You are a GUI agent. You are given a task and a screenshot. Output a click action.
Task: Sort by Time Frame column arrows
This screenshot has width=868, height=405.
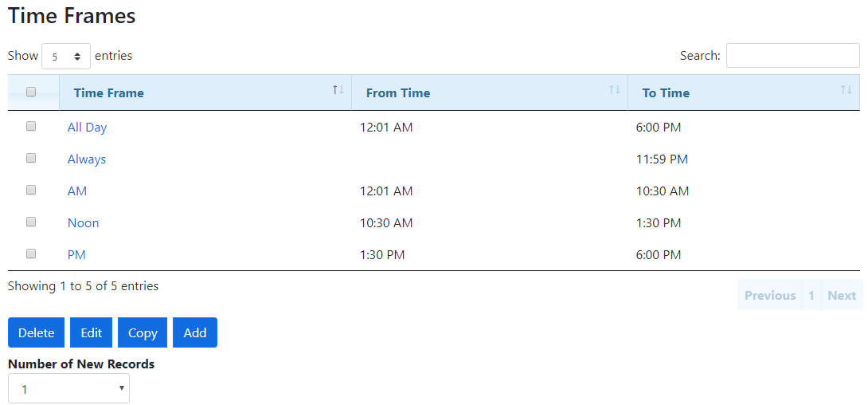point(338,90)
